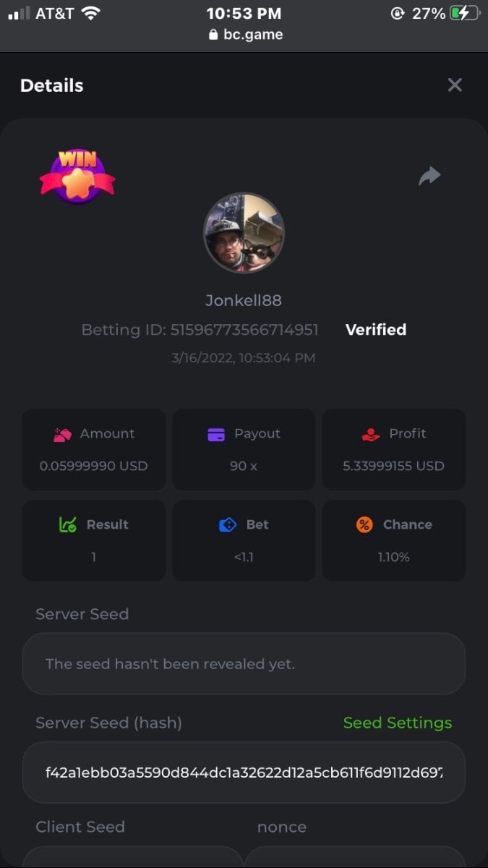
Task: Tap the green Result chart icon
Action: tap(68, 525)
